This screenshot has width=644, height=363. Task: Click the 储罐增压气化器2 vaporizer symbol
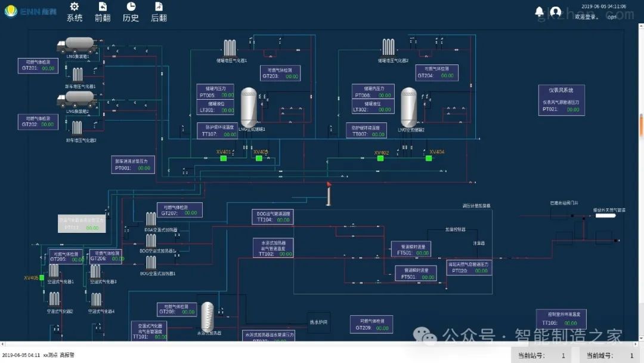[389, 47]
